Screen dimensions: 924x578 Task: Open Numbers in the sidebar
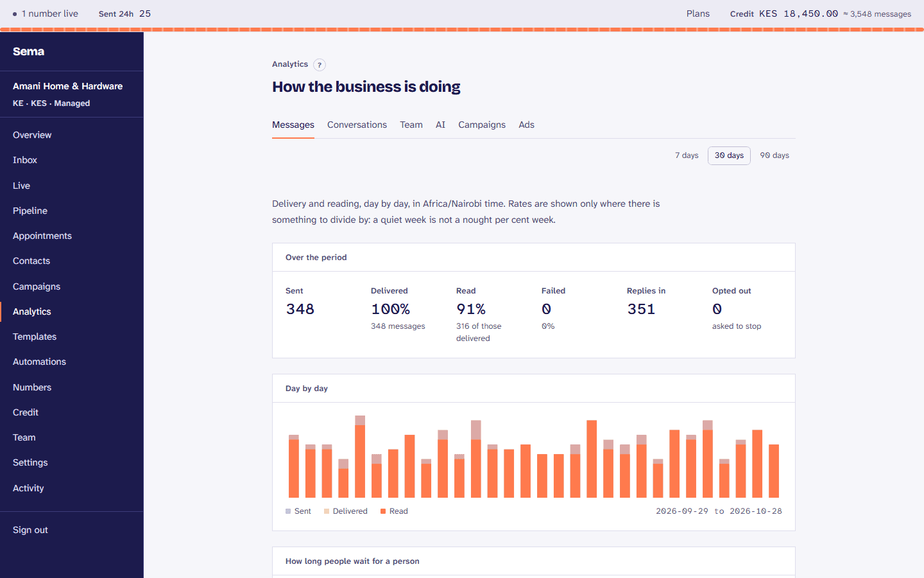click(x=72, y=387)
